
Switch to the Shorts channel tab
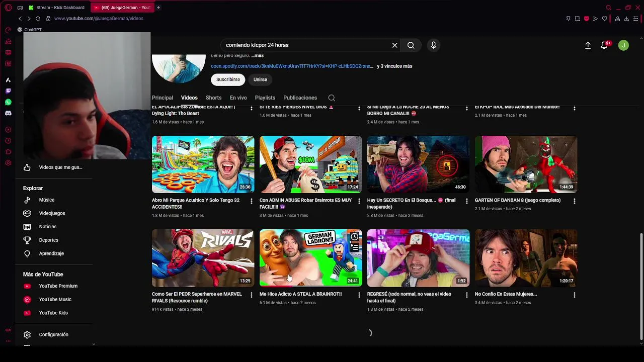pyautogui.click(x=213, y=98)
